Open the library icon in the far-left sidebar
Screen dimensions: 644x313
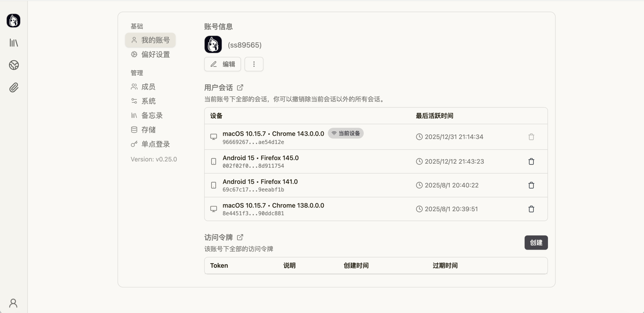[x=13, y=43]
